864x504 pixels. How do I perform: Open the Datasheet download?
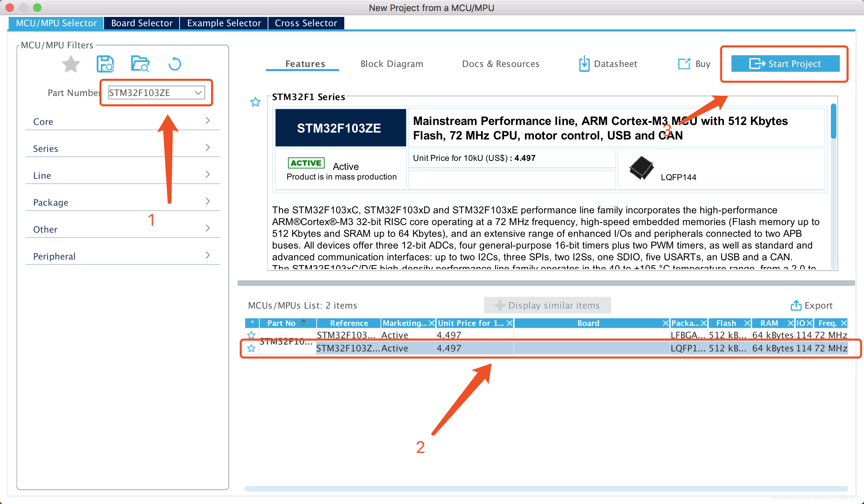tap(608, 64)
